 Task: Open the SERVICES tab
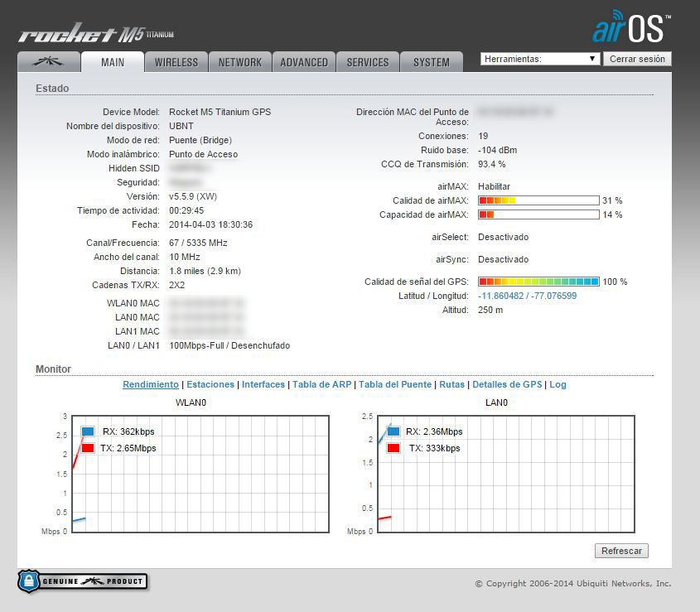point(368,62)
